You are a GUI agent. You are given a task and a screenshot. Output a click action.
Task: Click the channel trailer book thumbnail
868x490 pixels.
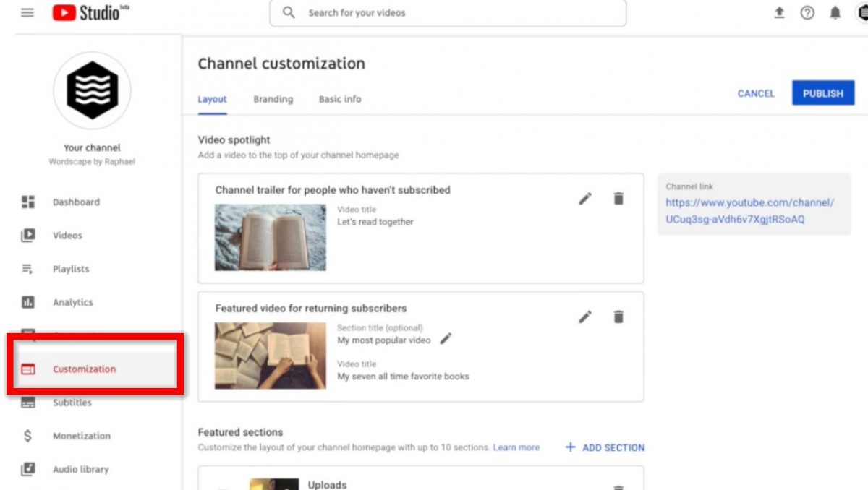coord(271,237)
